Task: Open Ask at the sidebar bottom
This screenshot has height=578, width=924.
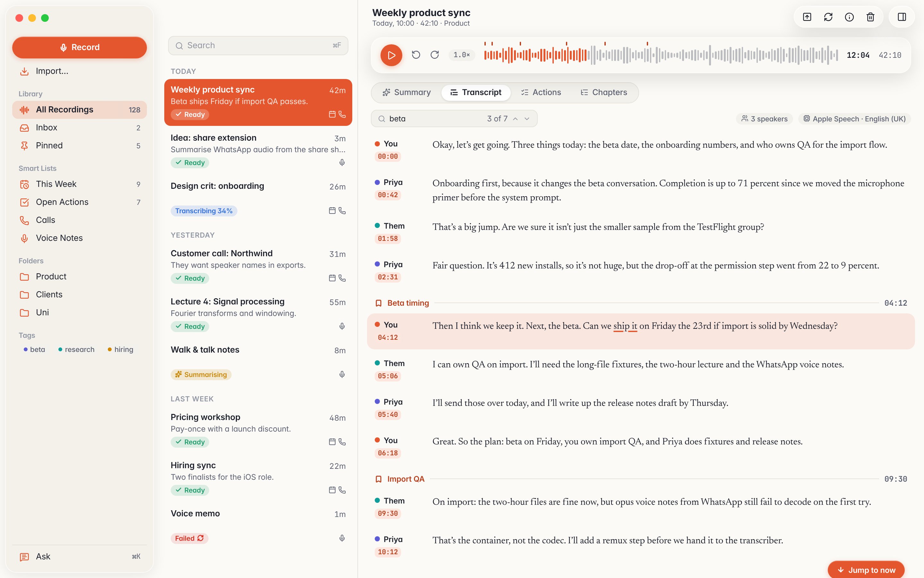Action: click(80, 556)
